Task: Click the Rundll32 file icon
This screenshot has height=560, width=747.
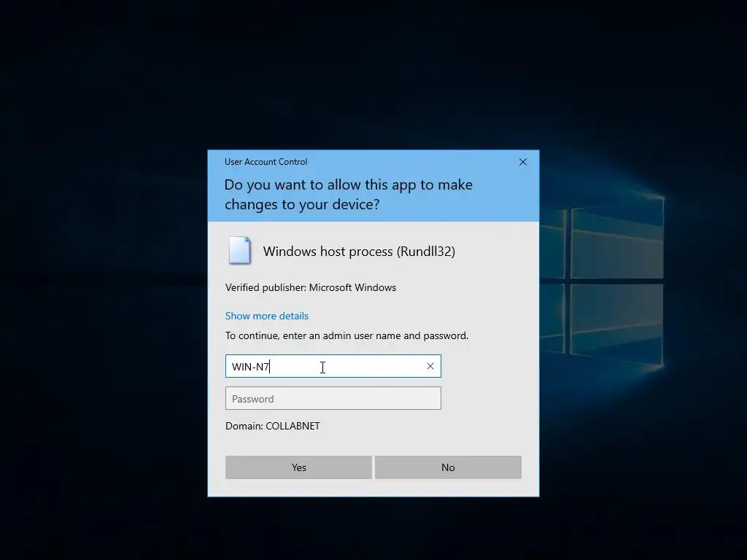Action: pos(239,251)
